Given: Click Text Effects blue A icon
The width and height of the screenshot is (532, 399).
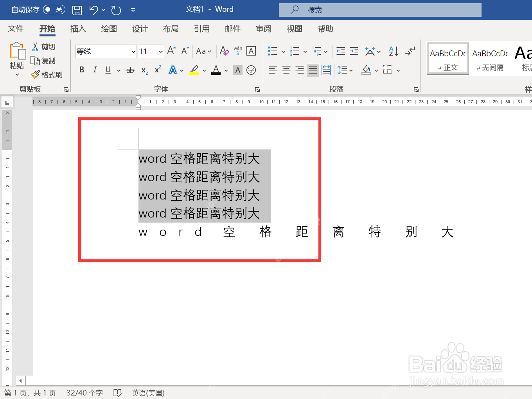Looking at the screenshot, I should pos(173,70).
